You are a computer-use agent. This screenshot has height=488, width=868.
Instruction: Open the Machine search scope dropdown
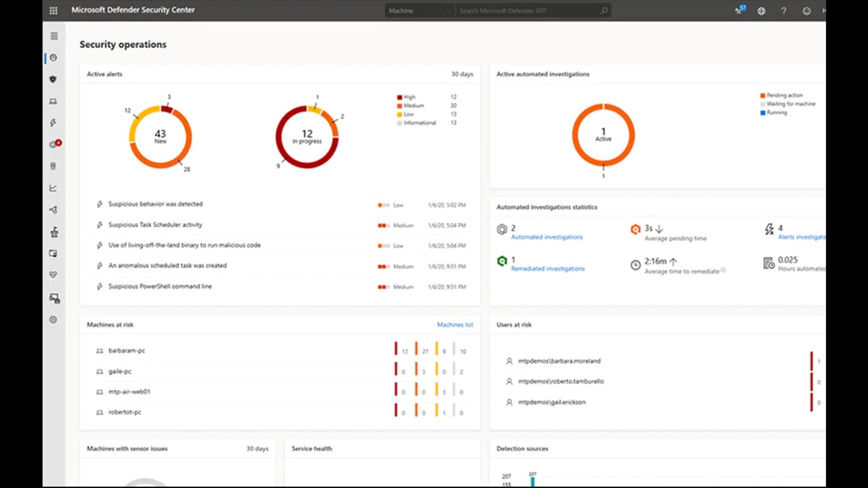pos(419,11)
